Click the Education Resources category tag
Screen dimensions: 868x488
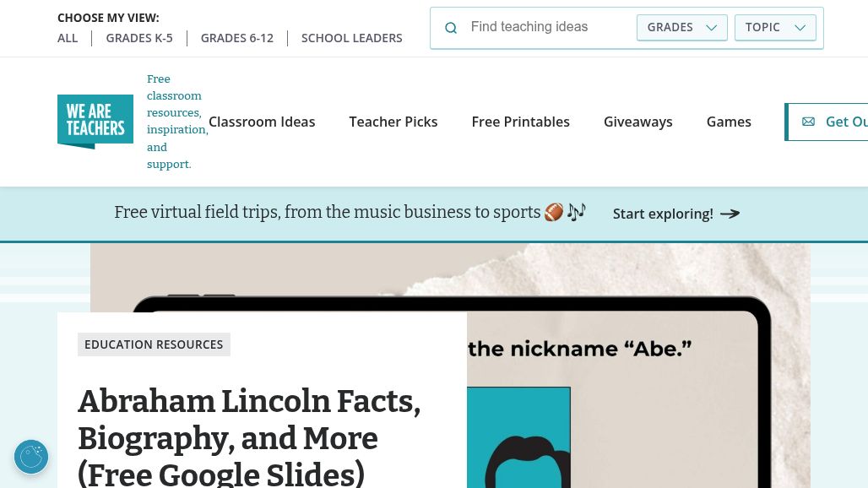[x=154, y=344]
